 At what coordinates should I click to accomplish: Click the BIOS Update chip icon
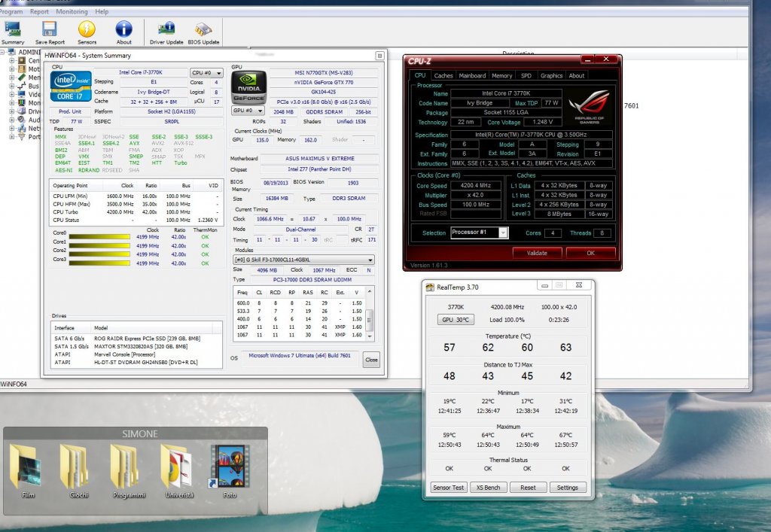(x=203, y=32)
